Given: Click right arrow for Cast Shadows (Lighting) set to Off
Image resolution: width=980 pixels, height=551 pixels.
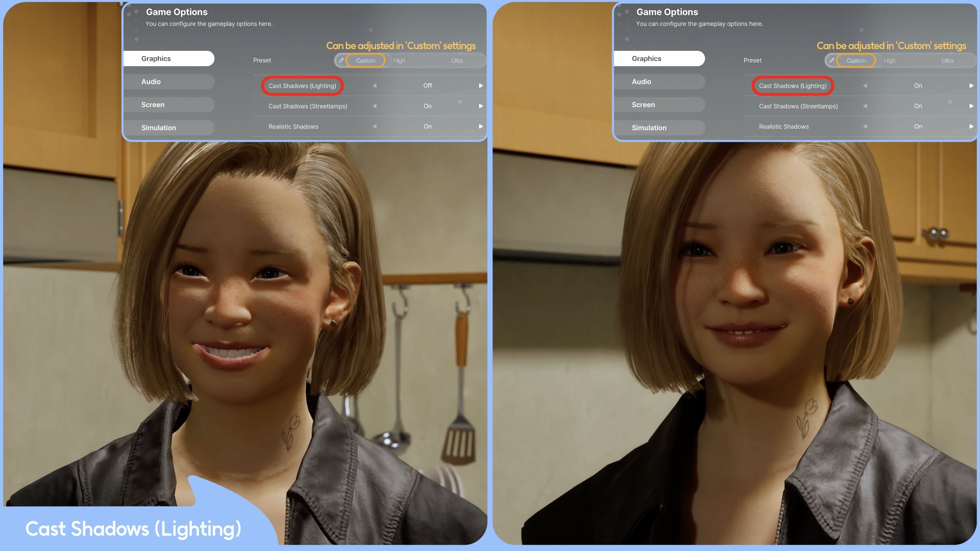Looking at the screenshot, I should 481,85.
